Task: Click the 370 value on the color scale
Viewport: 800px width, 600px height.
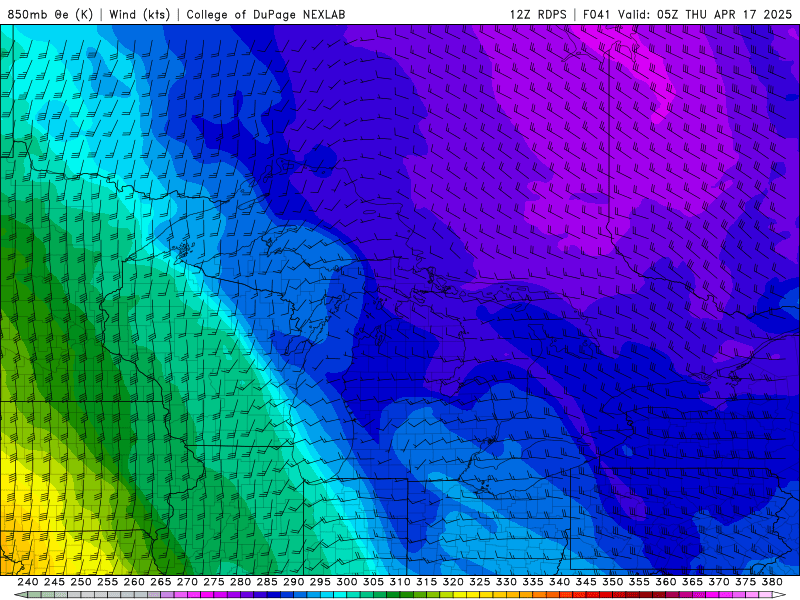Action: [718, 582]
